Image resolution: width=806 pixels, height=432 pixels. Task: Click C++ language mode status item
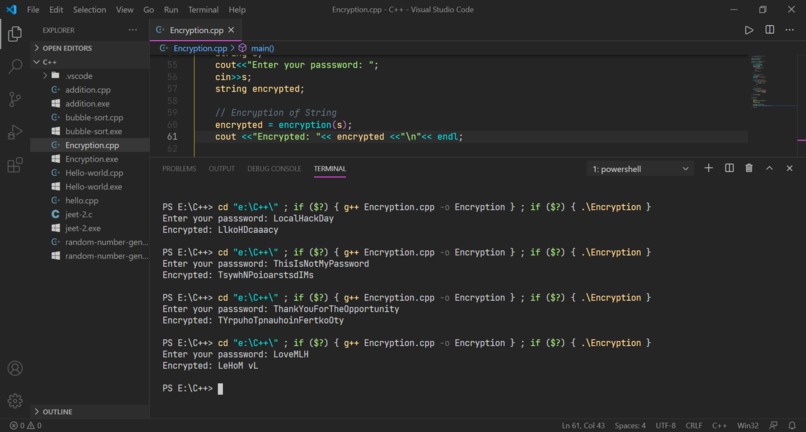coord(719,426)
